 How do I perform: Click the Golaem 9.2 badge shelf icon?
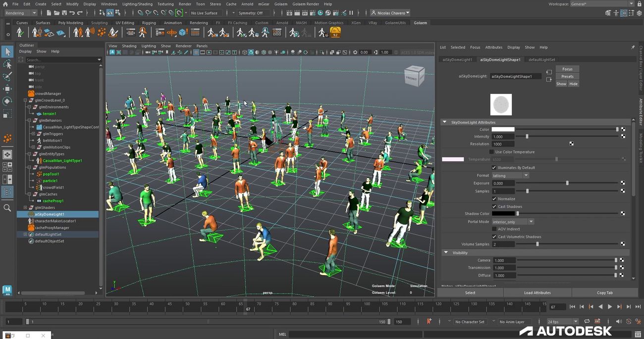pos(335,33)
